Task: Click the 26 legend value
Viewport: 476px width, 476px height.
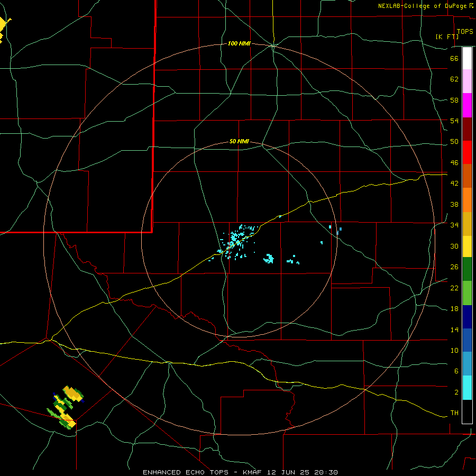Action: [454, 267]
